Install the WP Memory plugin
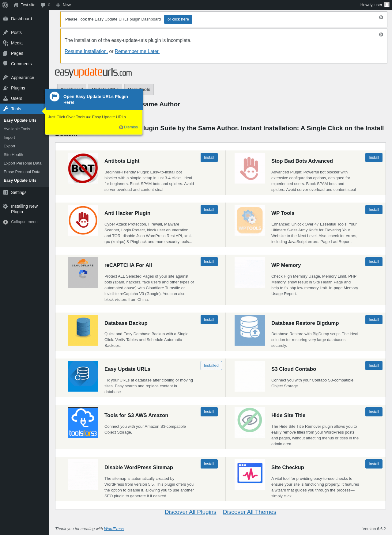The width and height of the screenshot is (392, 535). (x=374, y=262)
